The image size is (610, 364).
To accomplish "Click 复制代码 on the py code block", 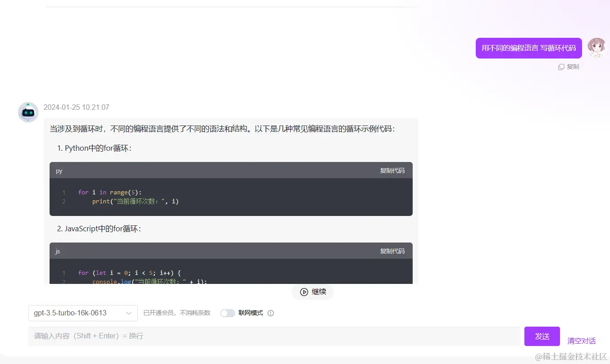I will (392, 171).
